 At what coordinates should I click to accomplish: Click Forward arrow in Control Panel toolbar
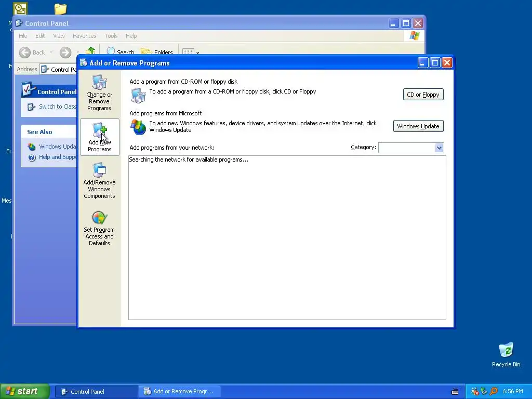(65, 52)
